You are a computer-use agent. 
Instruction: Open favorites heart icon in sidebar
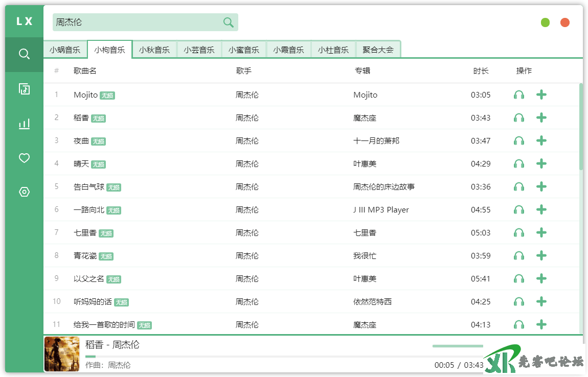pyautogui.click(x=24, y=158)
